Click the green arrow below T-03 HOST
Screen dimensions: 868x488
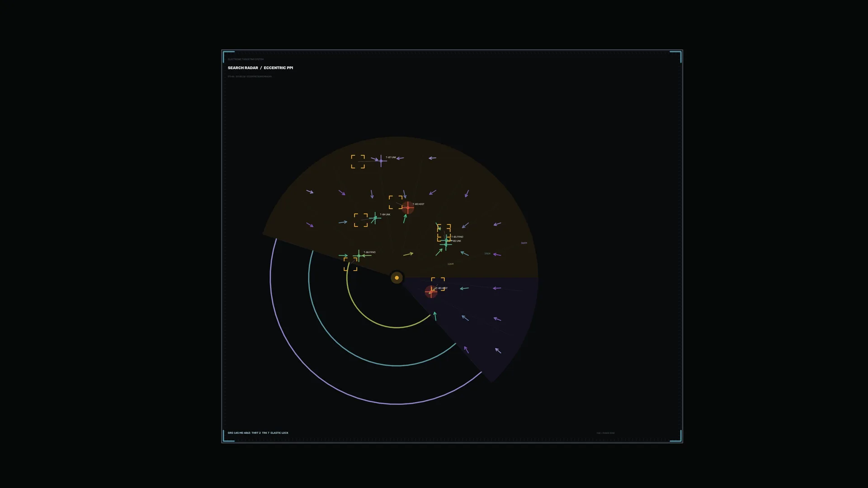pyautogui.click(x=405, y=219)
